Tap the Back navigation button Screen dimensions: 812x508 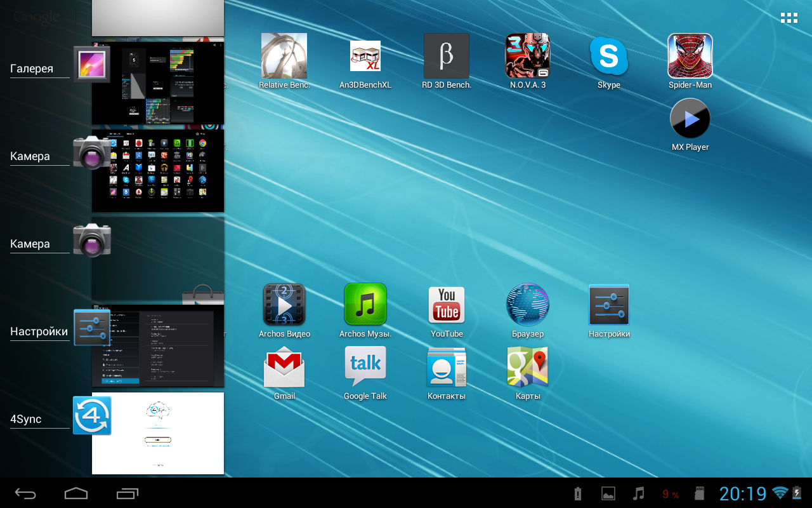click(26, 493)
